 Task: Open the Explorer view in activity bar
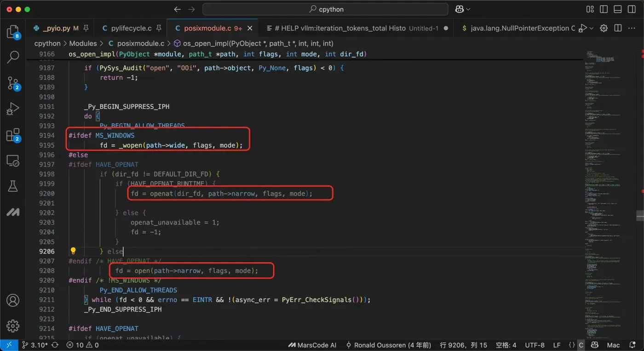tap(12, 32)
